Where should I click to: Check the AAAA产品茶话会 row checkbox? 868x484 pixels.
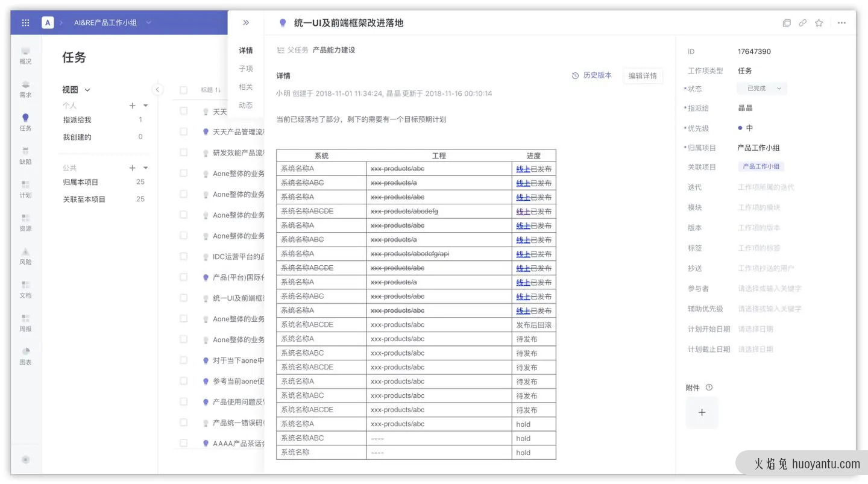[184, 443]
